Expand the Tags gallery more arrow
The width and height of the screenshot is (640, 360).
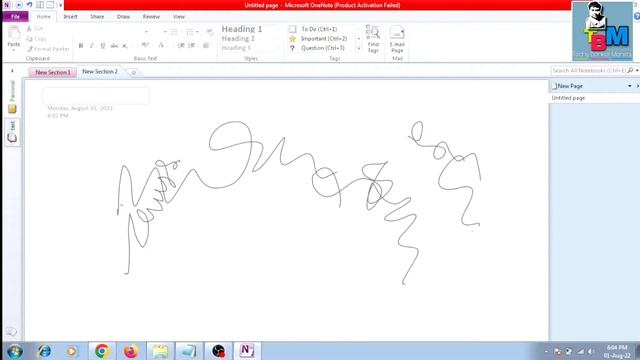(x=359, y=49)
